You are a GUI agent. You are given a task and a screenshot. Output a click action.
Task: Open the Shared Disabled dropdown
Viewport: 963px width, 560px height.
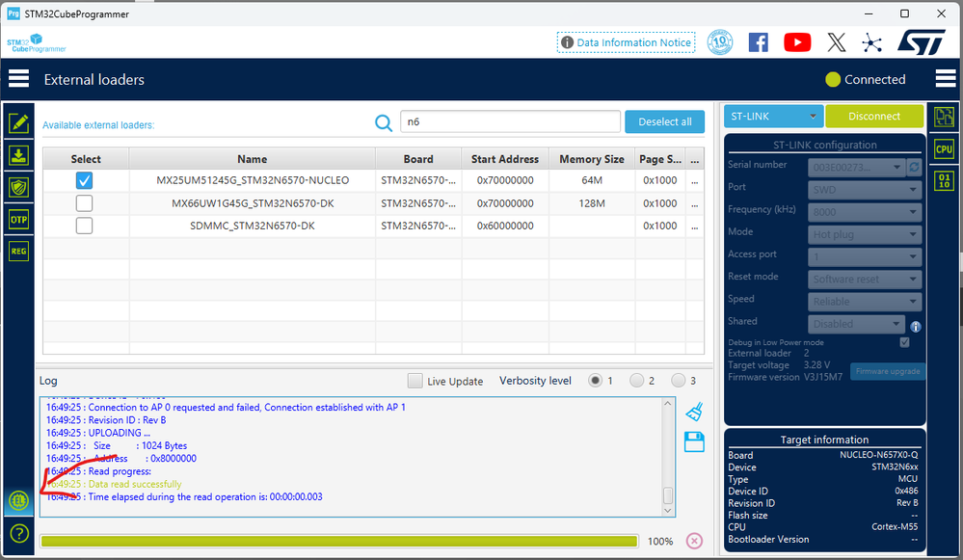point(856,324)
